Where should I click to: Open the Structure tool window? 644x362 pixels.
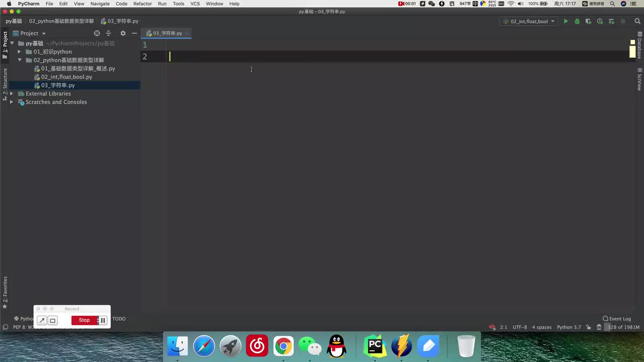pos(5,83)
